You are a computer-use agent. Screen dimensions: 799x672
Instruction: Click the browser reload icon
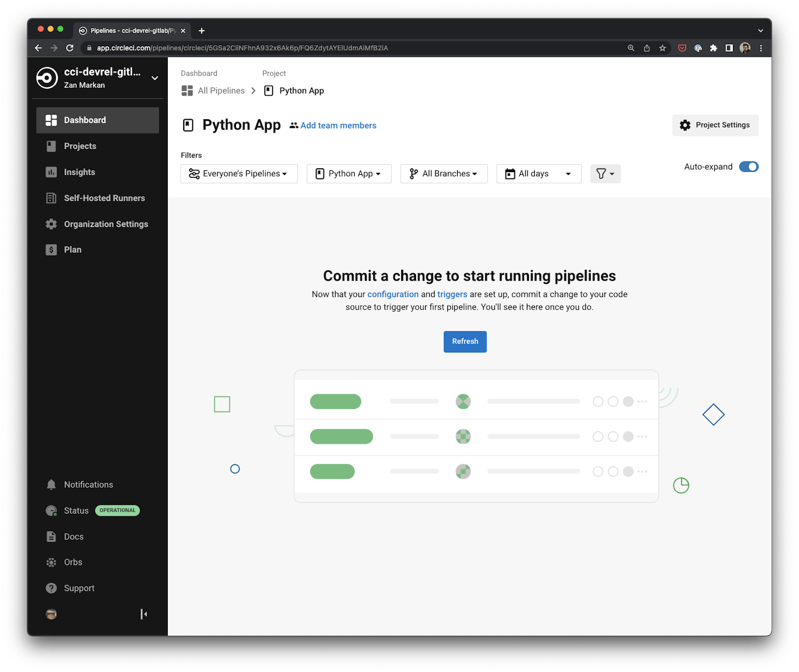pos(70,48)
